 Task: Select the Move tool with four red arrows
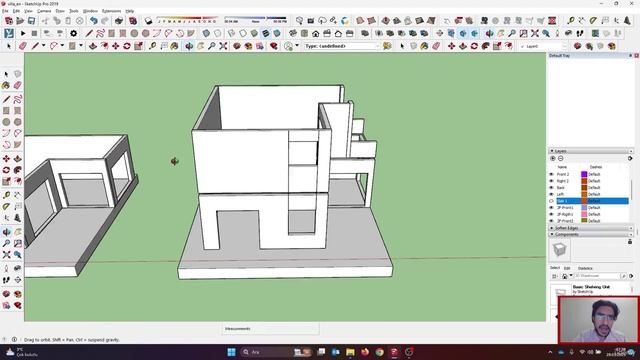116,46
